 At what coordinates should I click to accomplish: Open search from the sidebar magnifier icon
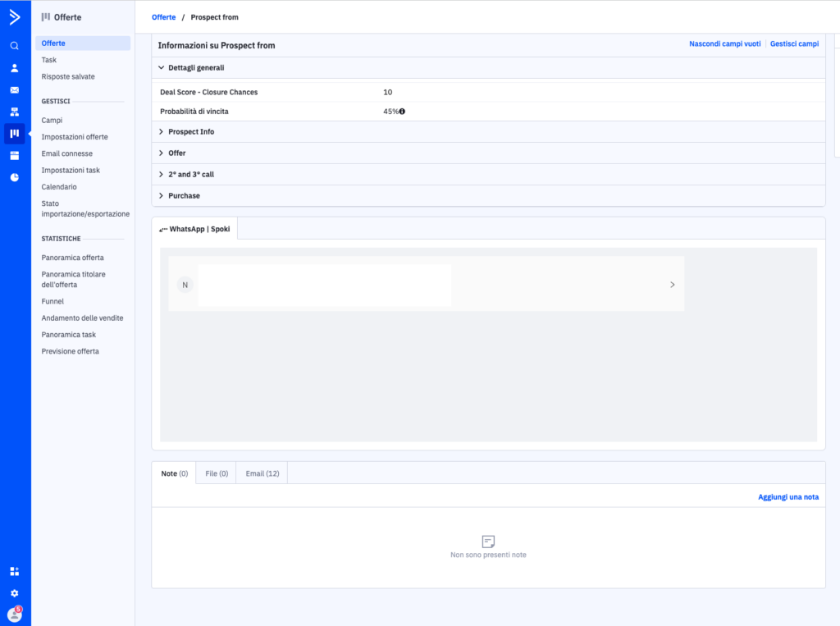[15, 46]
